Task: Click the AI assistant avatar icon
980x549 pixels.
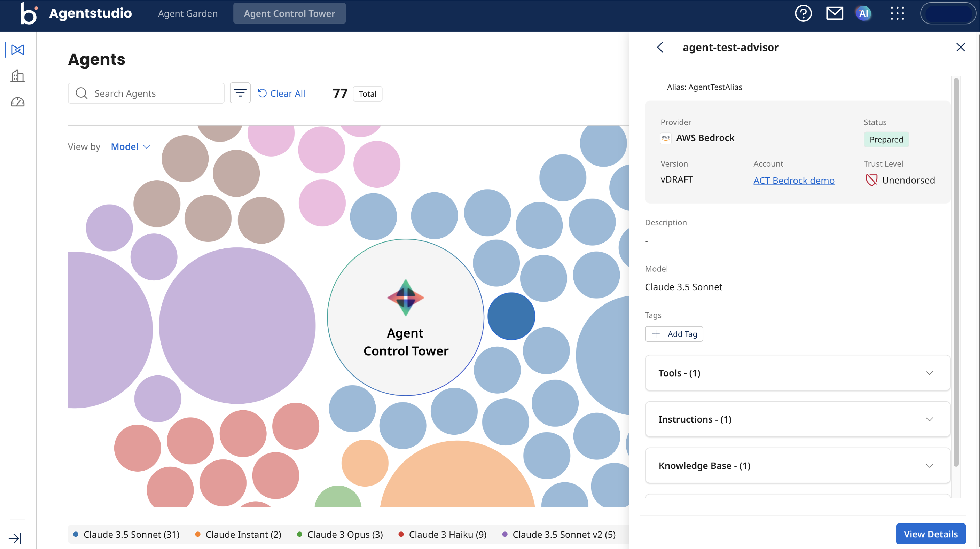Action: tap(863, 14)
